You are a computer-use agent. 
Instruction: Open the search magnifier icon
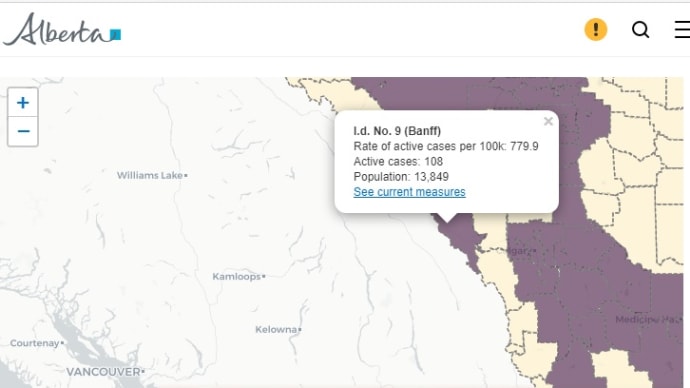[x=640, y=30]
